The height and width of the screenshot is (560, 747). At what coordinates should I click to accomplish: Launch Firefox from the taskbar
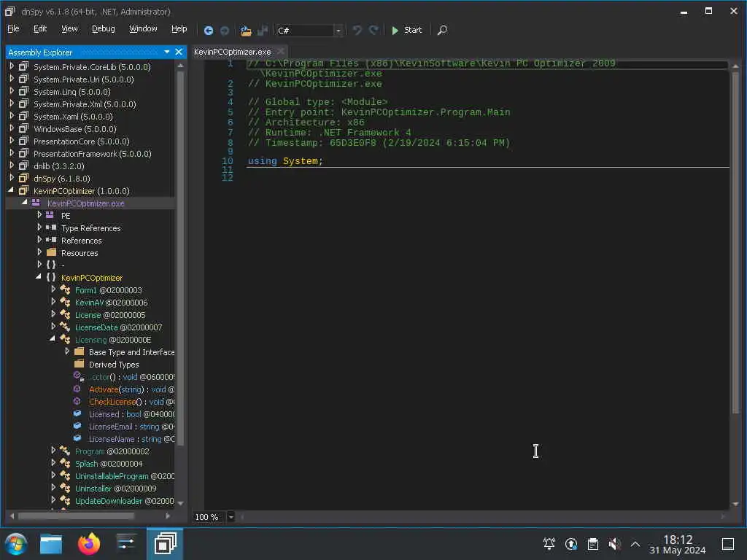click(89, 544)
